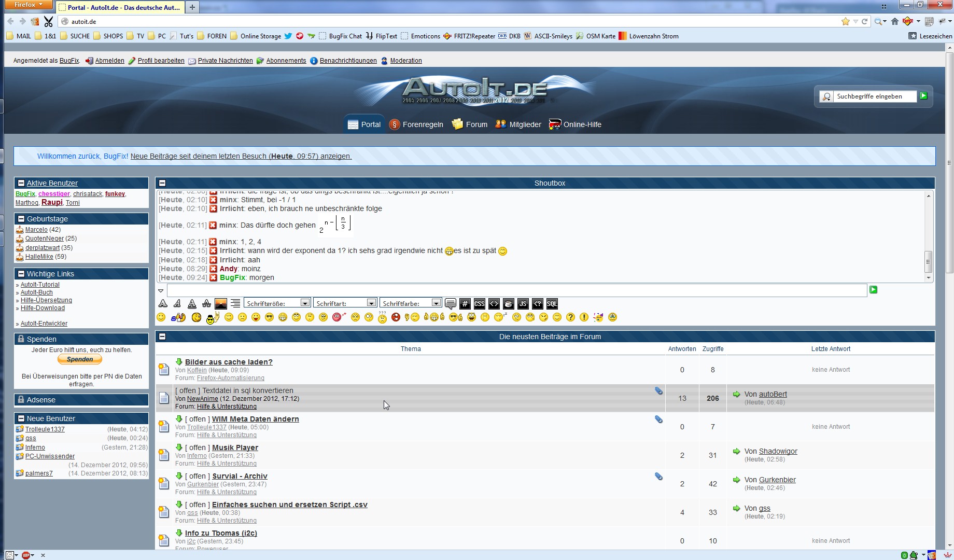This screenshot has width=954, height=560.
Task: Click the green search submit button
Action: 923,96
